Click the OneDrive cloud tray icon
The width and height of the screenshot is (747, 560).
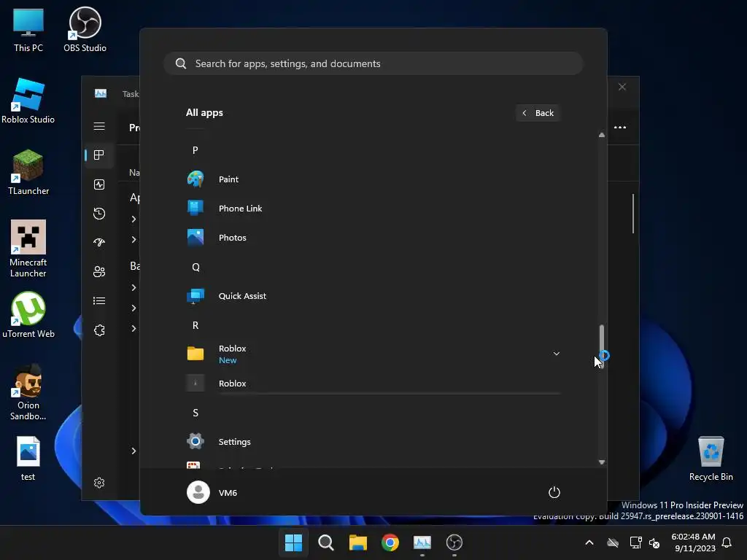click(613, 542)
